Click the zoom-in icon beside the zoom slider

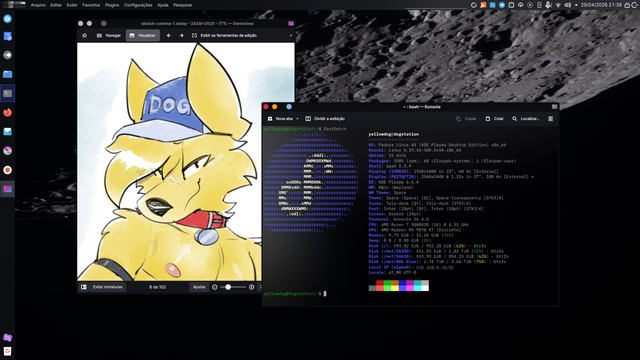251,287
